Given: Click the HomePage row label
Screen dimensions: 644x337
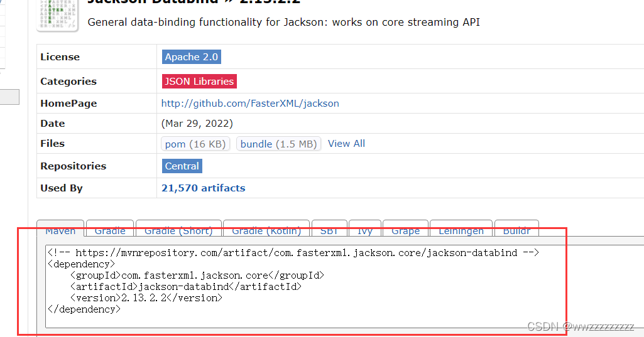Looking at the screenshot, I should click(x=68, y=104).
